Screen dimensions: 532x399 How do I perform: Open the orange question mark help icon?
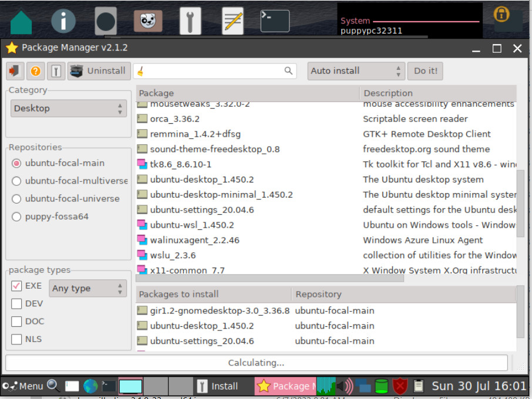36,71
